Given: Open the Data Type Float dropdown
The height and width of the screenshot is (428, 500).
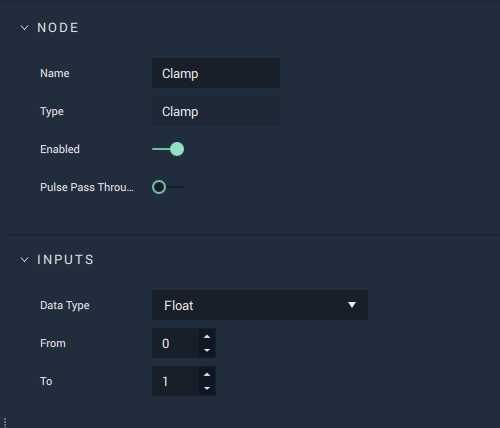Looking at the screenshot, I should [x=260, y=305].
